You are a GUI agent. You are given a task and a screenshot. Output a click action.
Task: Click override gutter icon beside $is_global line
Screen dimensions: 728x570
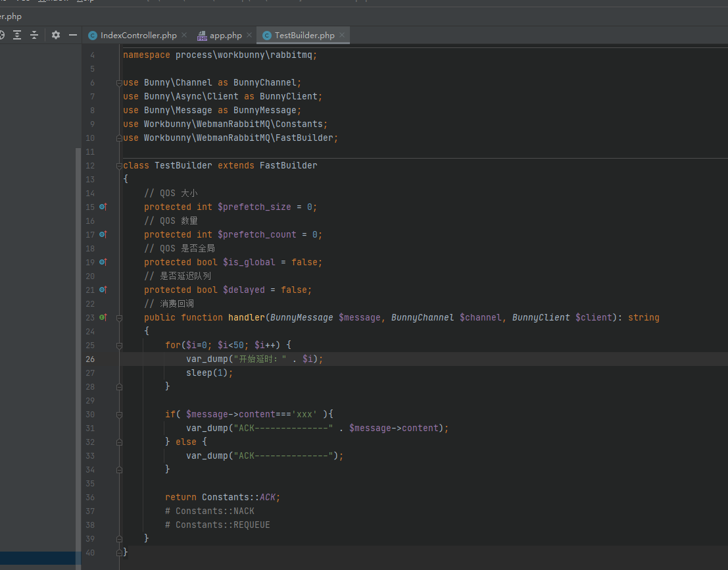click(x=103, y=262)
